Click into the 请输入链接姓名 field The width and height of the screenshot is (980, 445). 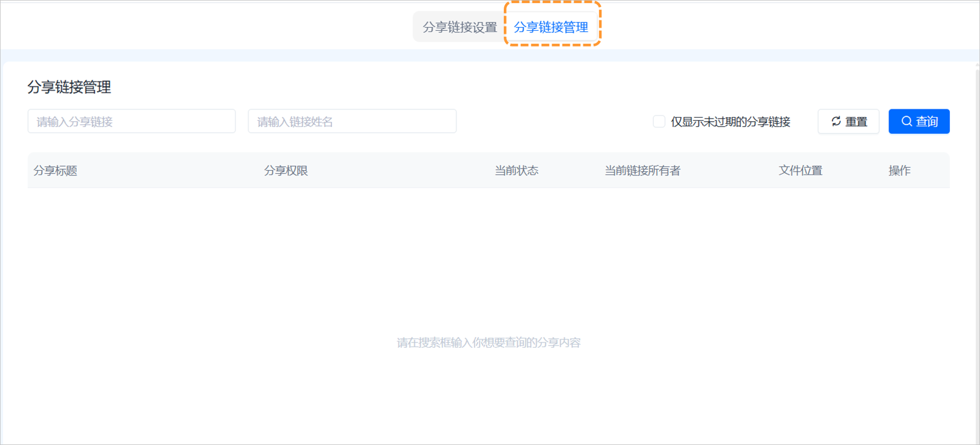coord(352,122)
